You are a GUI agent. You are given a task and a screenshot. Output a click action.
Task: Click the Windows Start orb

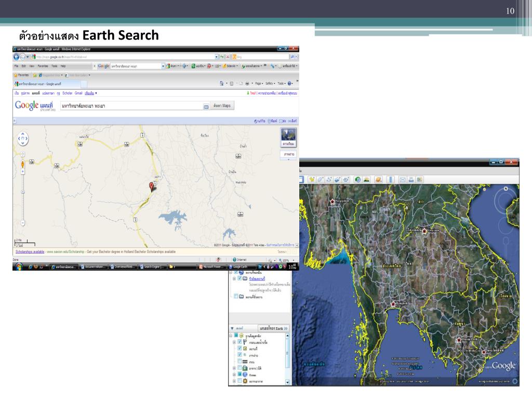coord(19,267)
